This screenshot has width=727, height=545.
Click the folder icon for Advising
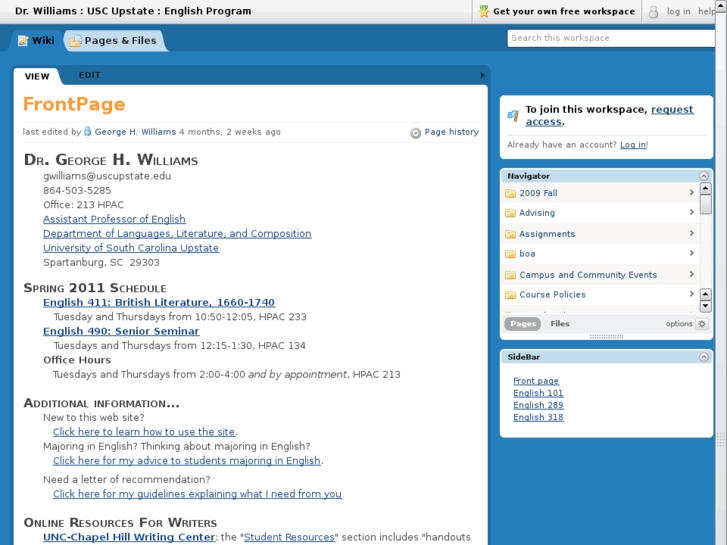point(510,213)
